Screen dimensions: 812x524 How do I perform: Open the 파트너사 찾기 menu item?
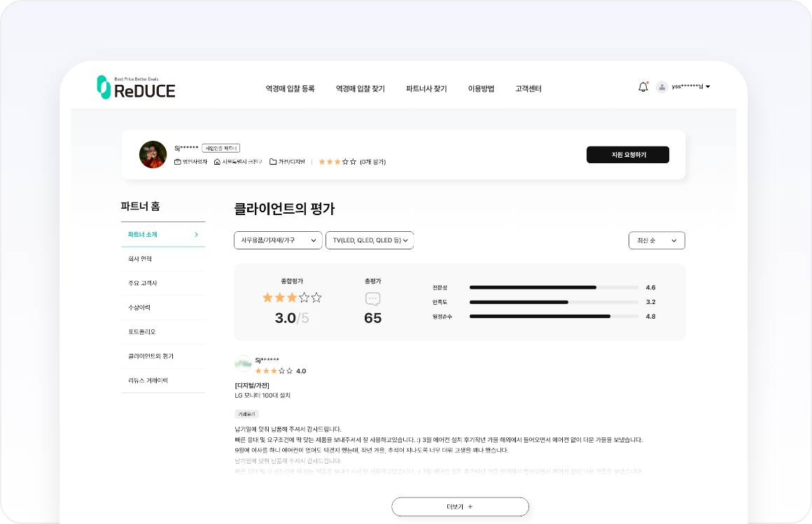tap(426, 89)
